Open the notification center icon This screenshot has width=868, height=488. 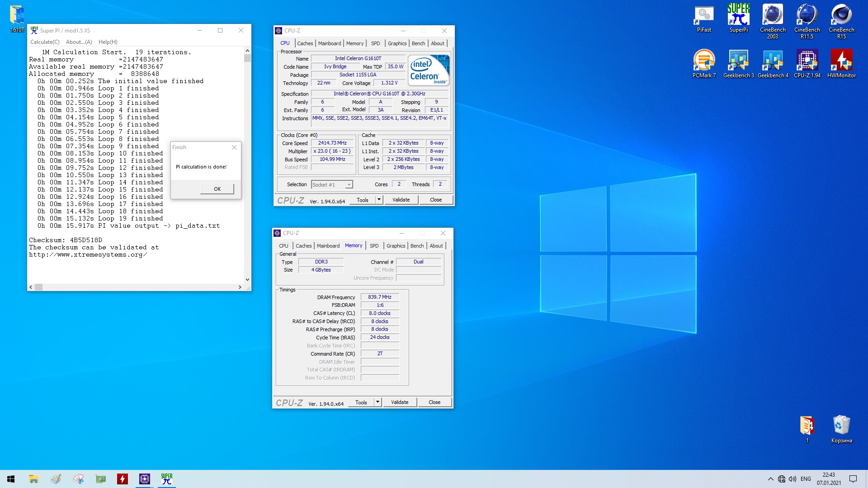[853, 479]
